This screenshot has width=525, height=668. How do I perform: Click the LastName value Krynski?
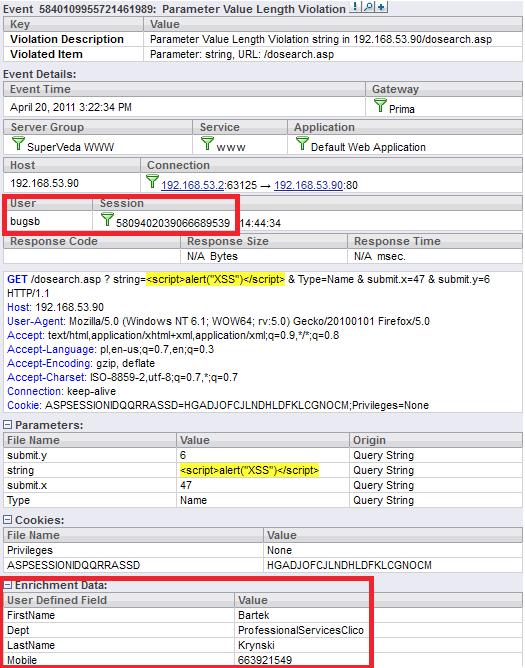tap(256, 645)
